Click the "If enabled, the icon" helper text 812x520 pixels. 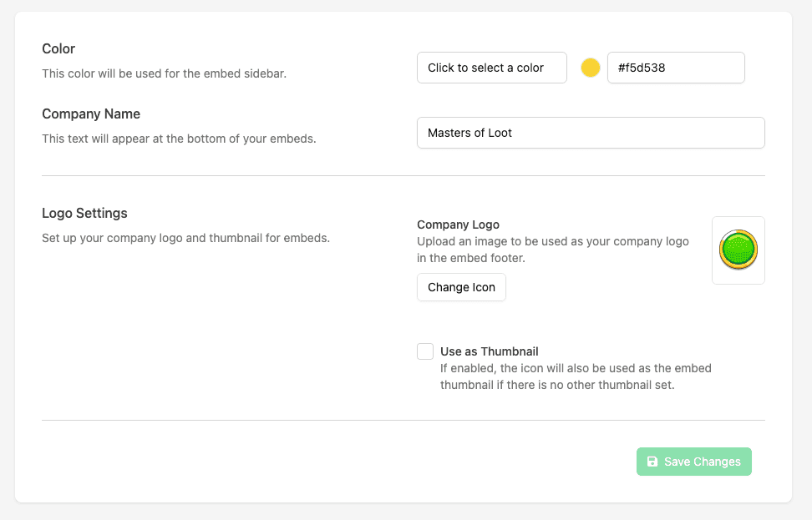point(576,376)
